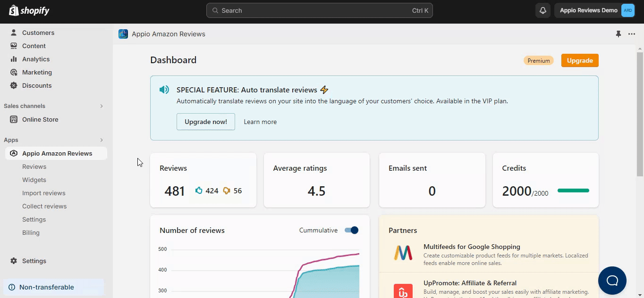The height and width of the screenshot is (298, 644).
Task: Open the Reviews submenu item
Action: coord(34,166)
